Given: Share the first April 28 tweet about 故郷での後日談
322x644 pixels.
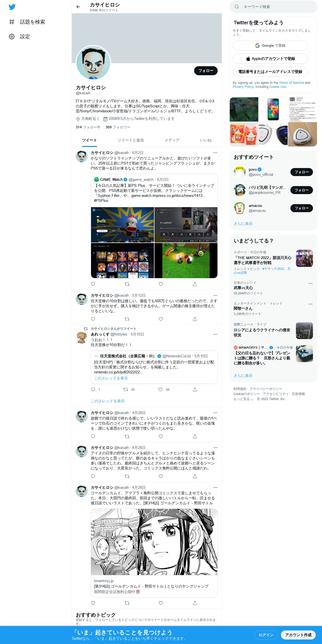Looking at the screenshot, I should pyautogui.click(x=195, y=436).
